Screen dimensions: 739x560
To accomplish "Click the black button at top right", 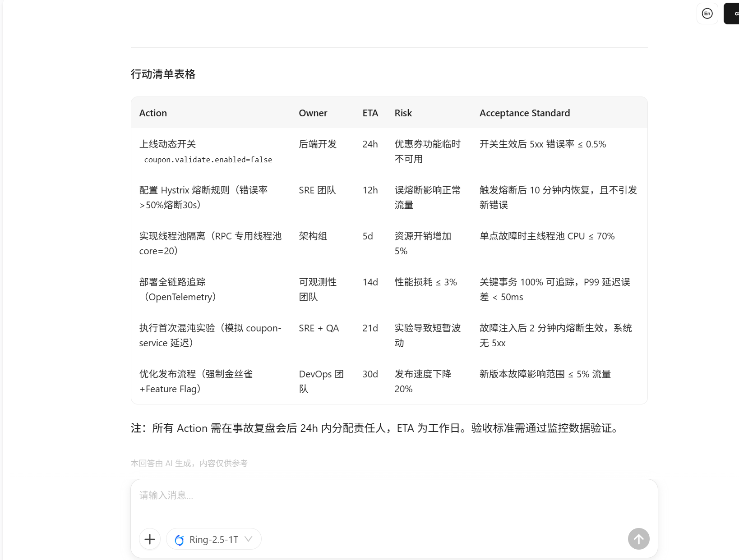I will 731,14.
